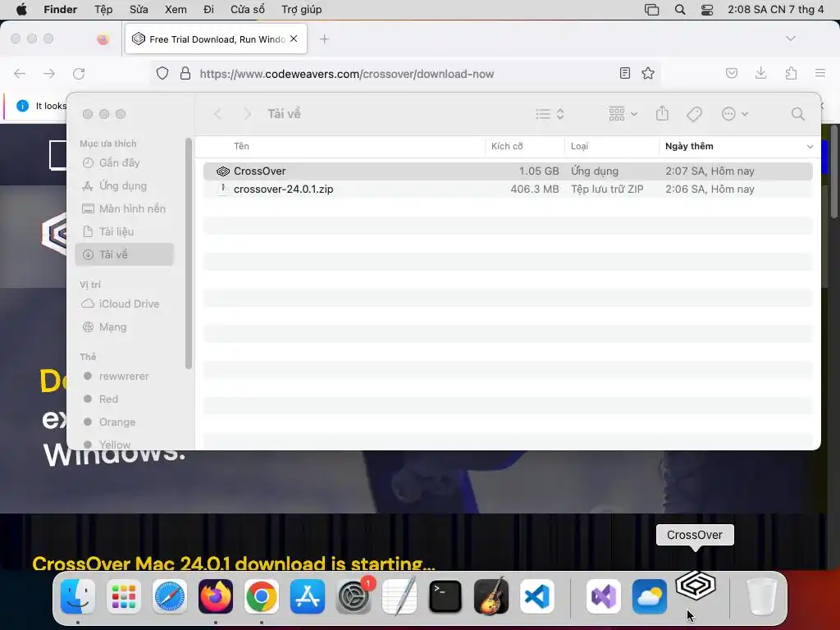Close the Free Trial Download tab
Screen dimensions: 840x630
[x=294, y=39]
